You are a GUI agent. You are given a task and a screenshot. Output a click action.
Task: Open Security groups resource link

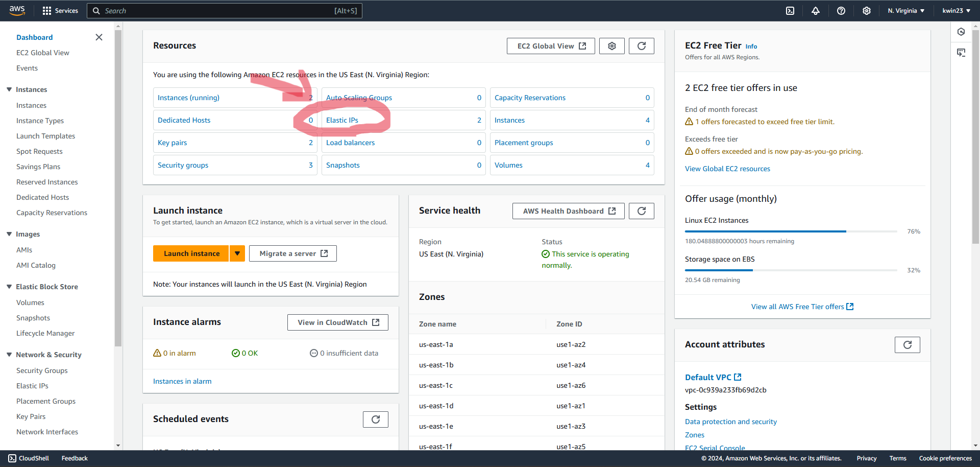point(183,165)
